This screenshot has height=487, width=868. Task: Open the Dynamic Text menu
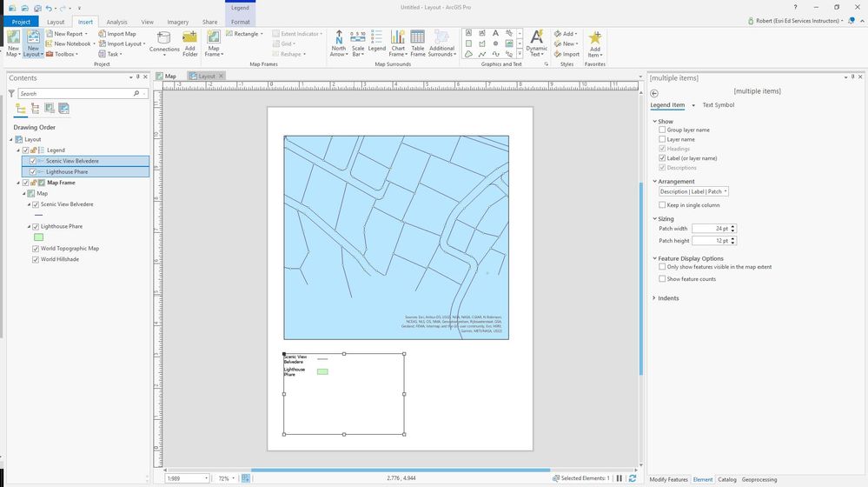[536, 43]
